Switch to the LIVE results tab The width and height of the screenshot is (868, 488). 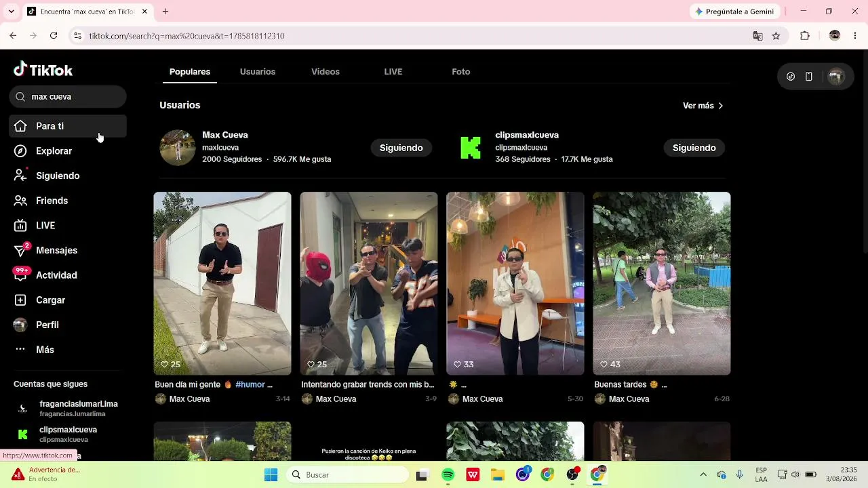393,72
